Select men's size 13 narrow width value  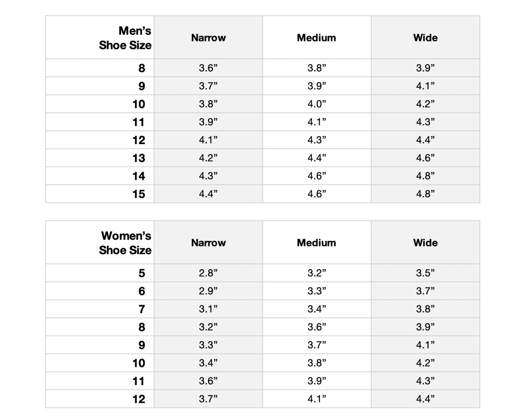point(208,158)
